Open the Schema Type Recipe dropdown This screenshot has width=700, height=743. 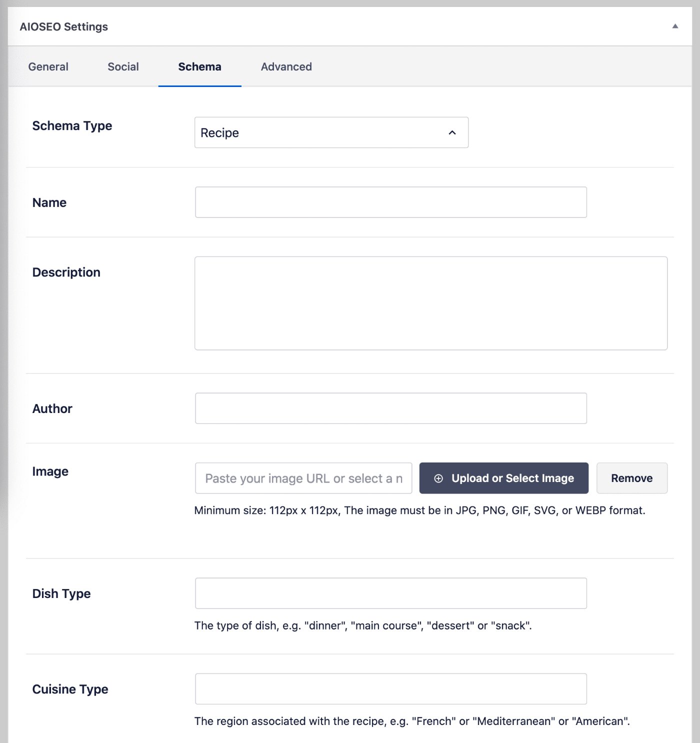click(x=331, y=132)
